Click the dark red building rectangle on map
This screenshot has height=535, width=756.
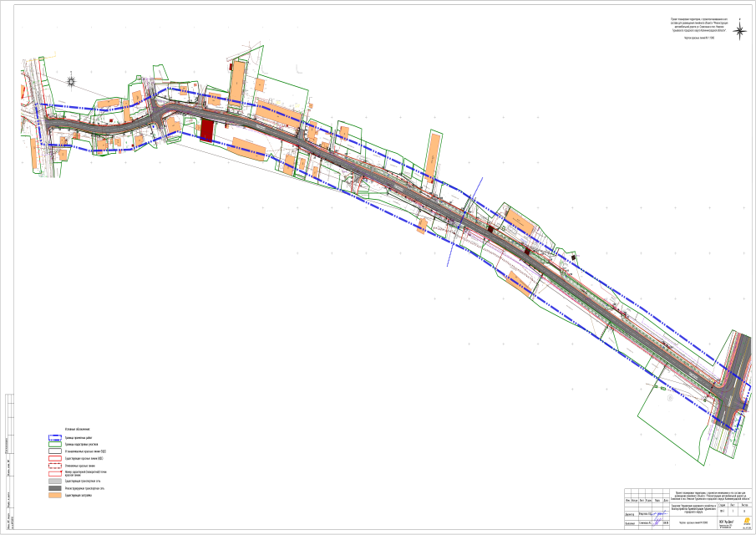click(207, 130)
